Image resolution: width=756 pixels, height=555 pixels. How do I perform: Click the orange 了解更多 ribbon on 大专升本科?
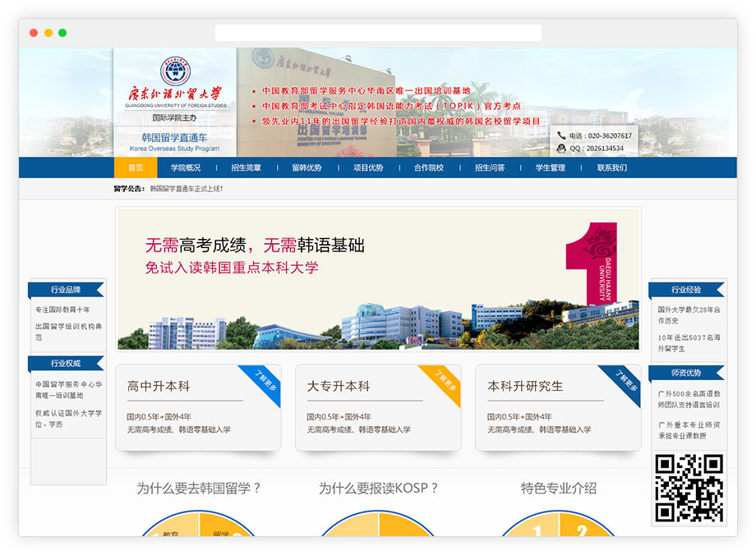444,383
